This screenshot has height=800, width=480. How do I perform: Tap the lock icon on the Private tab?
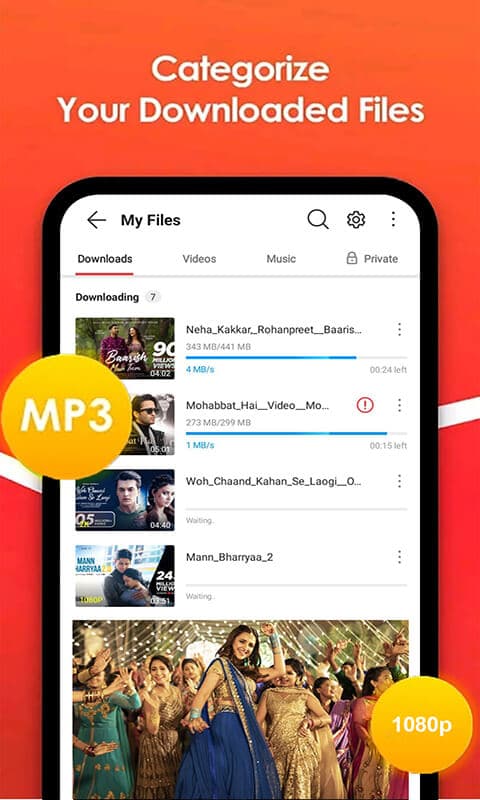[351, 258]
